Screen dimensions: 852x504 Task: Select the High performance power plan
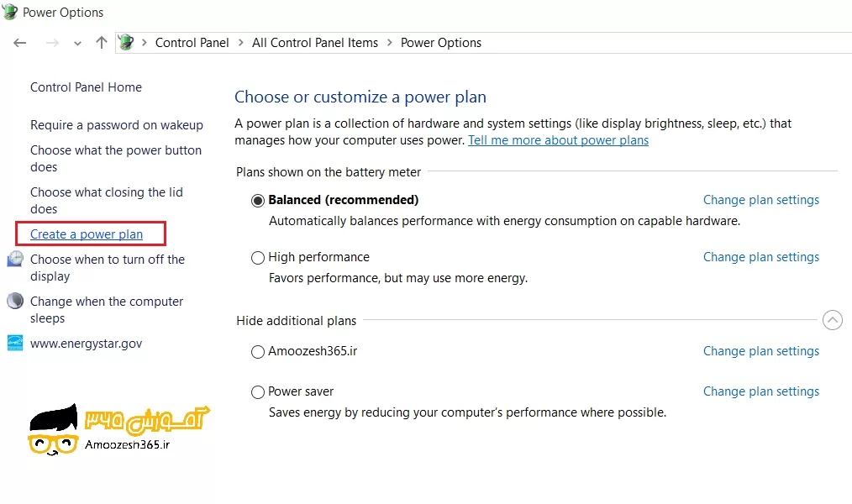[x=258, y=257]
